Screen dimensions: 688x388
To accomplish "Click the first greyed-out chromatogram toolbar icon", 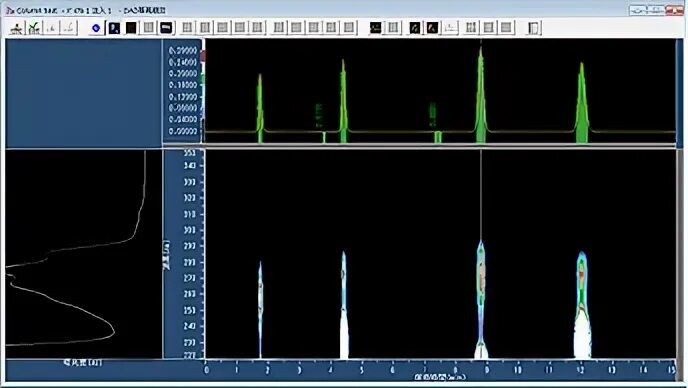I will [52, 28].
